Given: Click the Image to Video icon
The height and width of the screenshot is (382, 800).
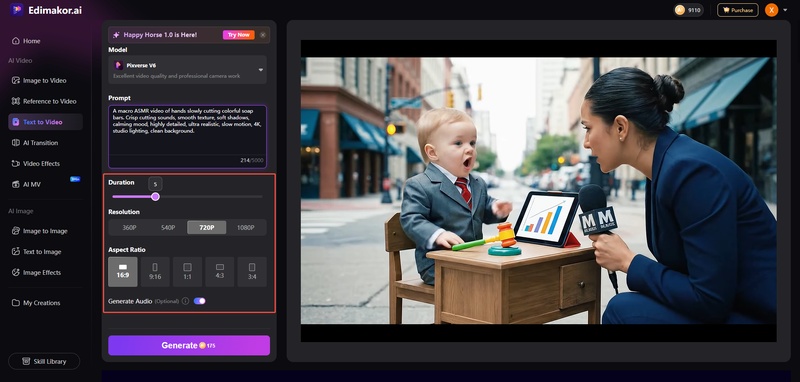Looking at the screenshot, I should 16,81.
